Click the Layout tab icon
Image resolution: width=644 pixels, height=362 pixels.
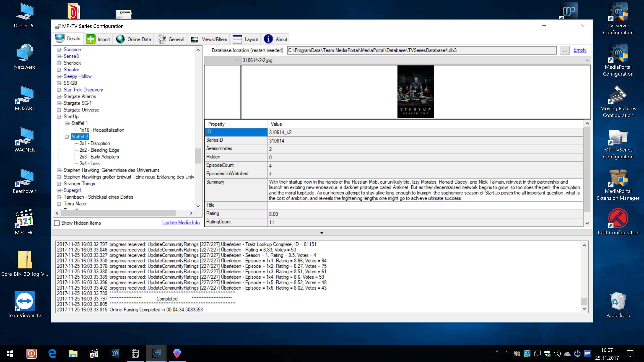point(237,39)
